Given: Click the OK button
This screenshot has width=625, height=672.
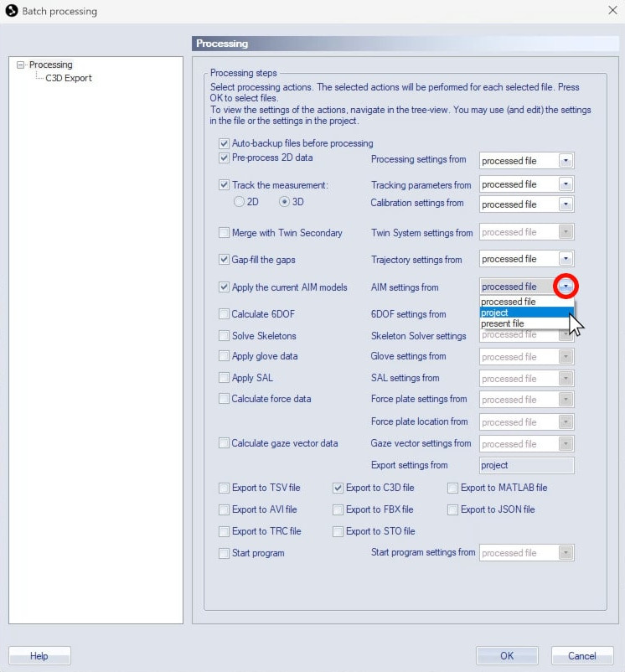Looking at the screenshot, I should (507, 656).
